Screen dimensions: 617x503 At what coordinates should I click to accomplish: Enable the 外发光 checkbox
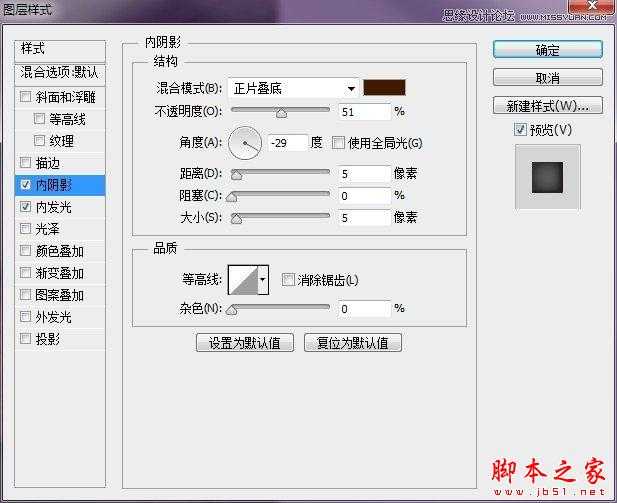click(26, 316)
